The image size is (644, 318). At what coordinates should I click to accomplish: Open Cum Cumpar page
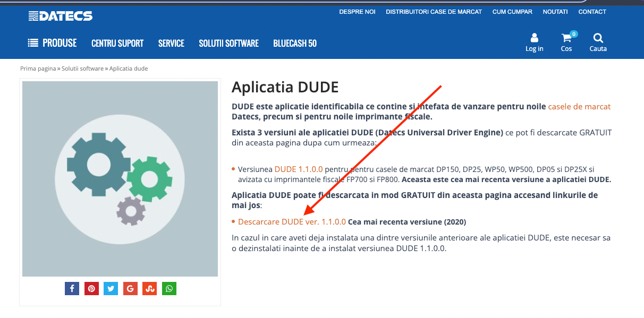point(512,12)
